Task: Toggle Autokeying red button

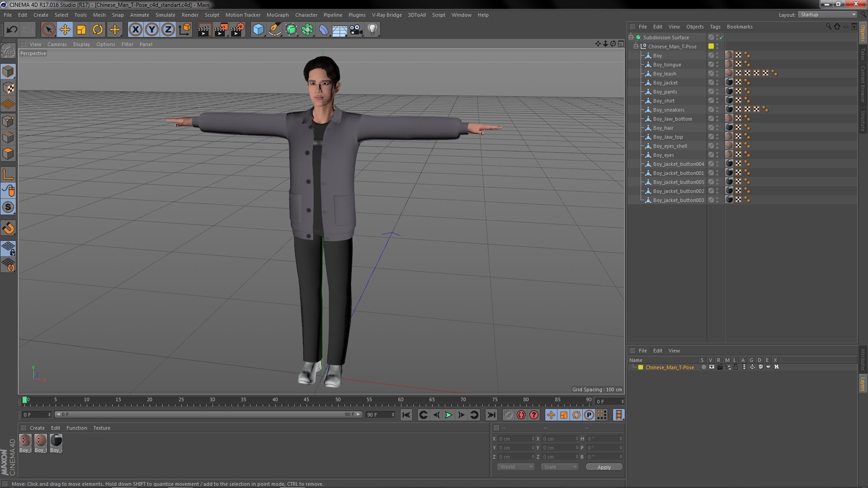Action: click(521, 415)
